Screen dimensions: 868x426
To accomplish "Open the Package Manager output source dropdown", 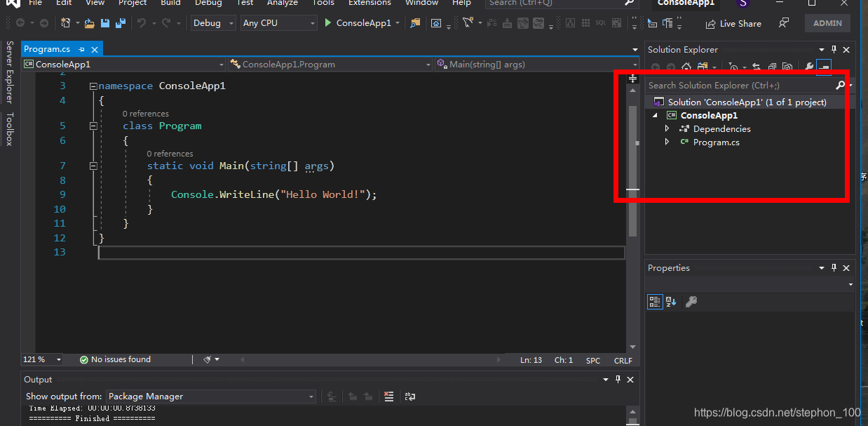I will 211,397.
